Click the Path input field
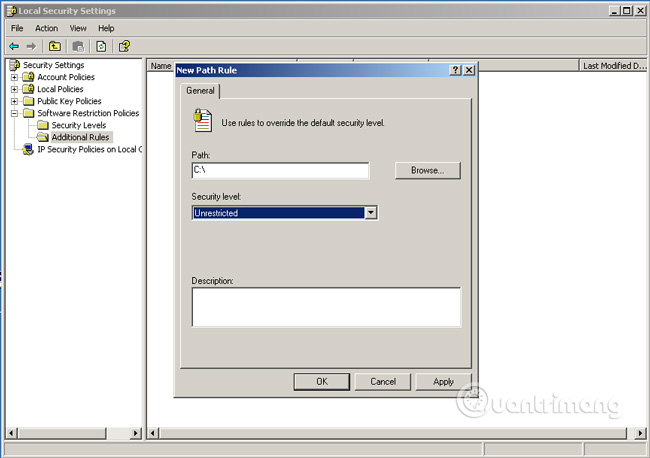 pyautogui.click(x=280, y=170)
